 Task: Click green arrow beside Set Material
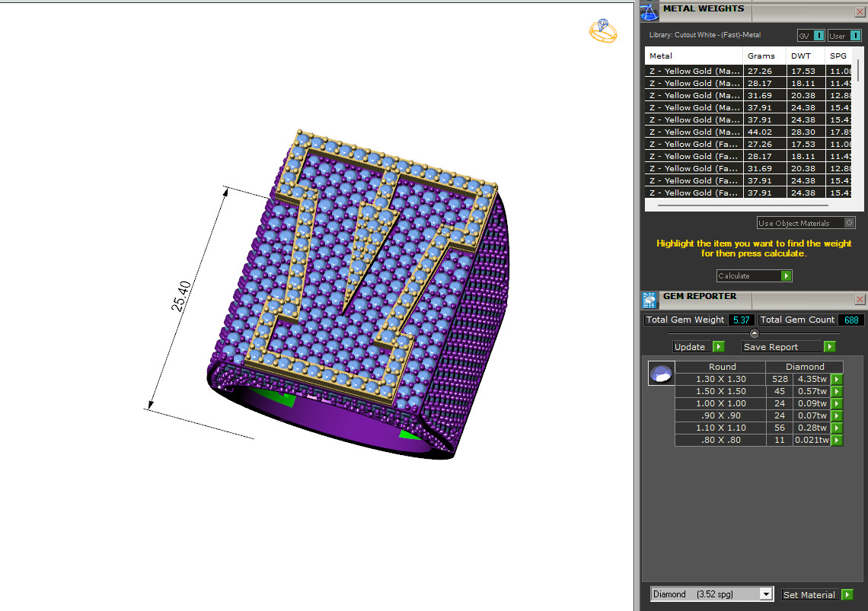847,594
